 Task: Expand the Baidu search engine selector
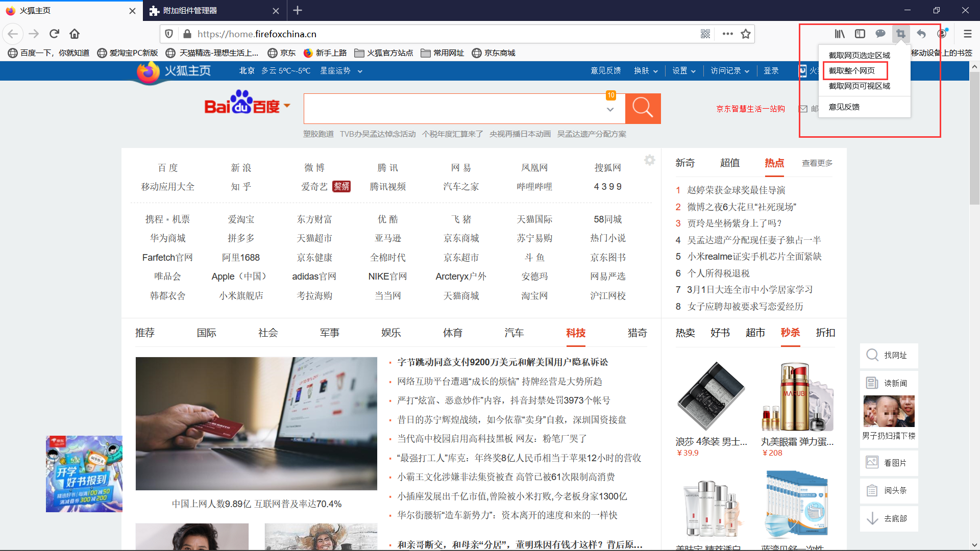[x=287, y=106]
